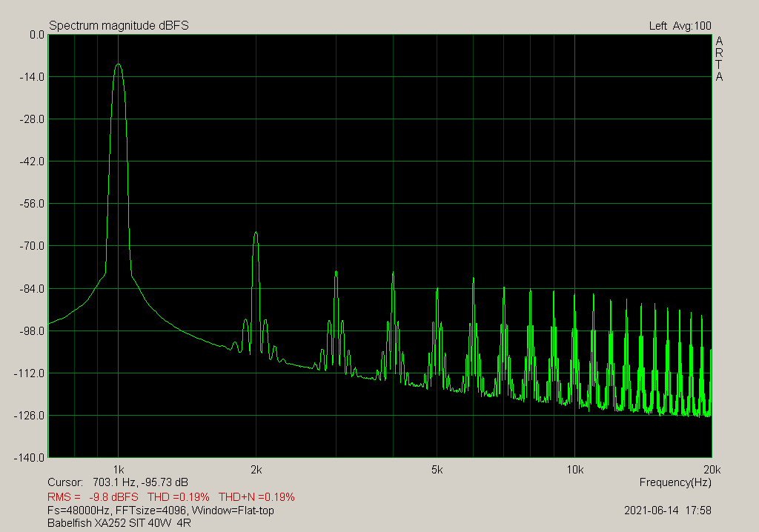The height and width of the screenshot is (532, 759).
Task: Click the -42.0 y-axis label
Action: pos(31,162)
